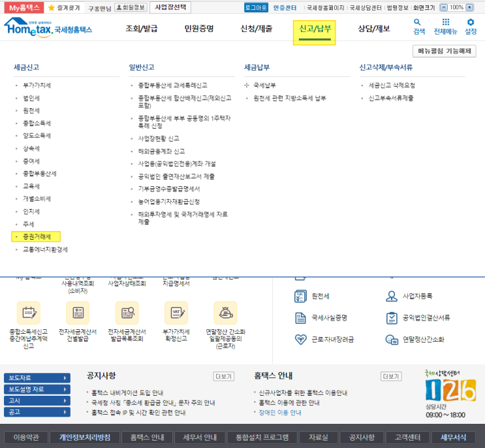Click the 즐겨찾기 star icon

point(52,8)
